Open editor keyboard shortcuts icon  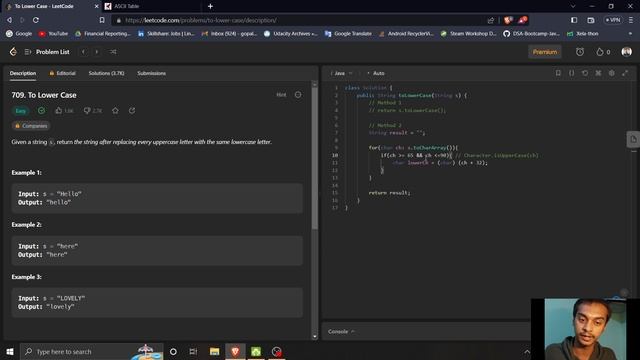[x=598, y=73]
